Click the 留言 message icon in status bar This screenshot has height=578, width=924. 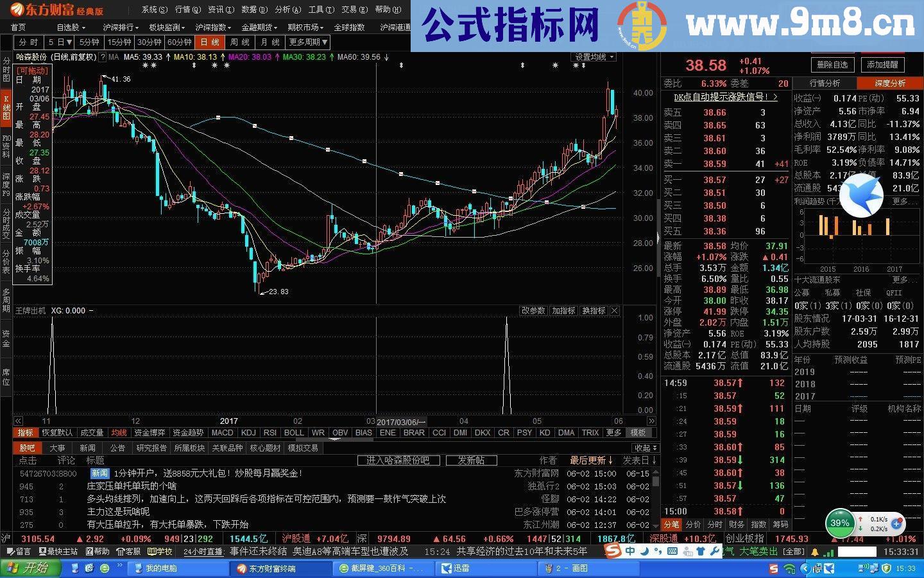(19, 551)
